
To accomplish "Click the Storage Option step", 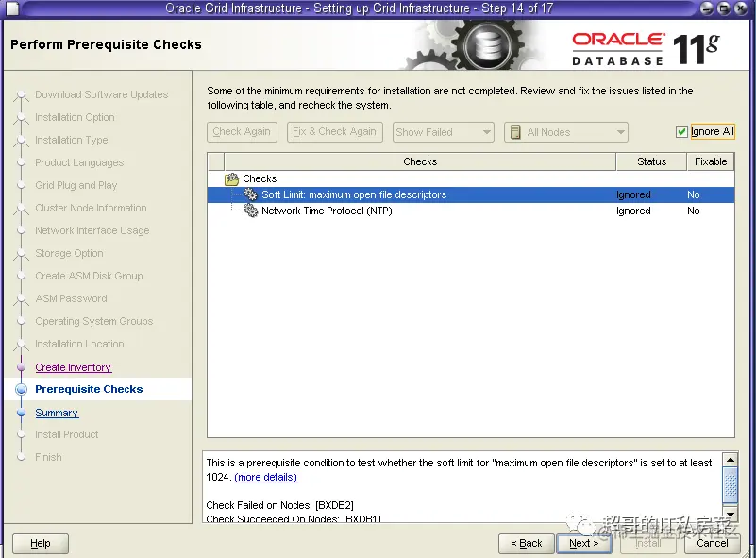I will click(x=69, y=253).
